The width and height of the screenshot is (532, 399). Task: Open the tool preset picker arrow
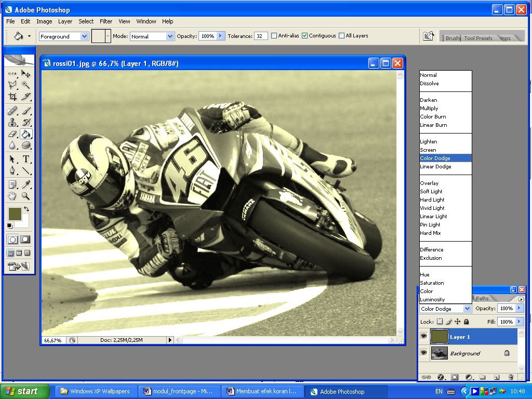coord(29,36)
